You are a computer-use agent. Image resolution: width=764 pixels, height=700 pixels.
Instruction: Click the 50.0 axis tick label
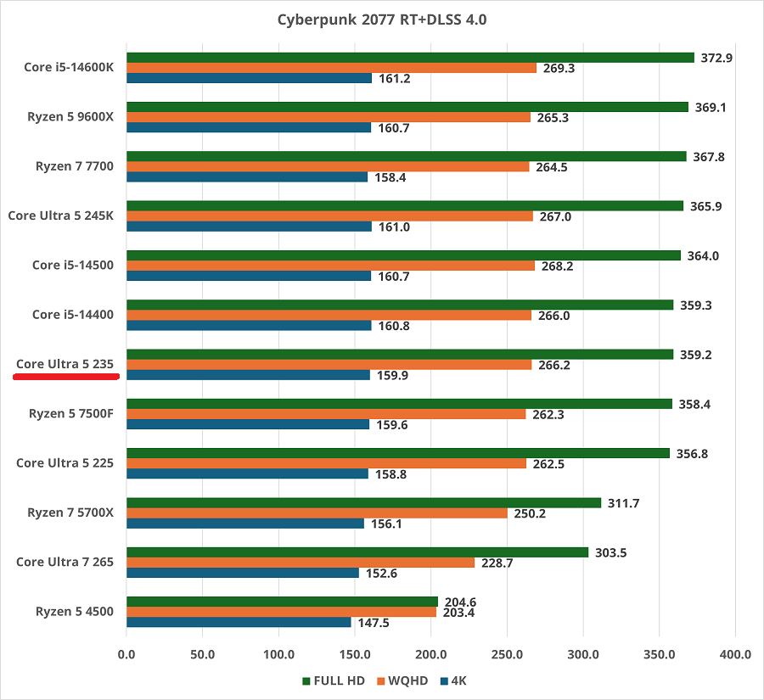[203, 655]
